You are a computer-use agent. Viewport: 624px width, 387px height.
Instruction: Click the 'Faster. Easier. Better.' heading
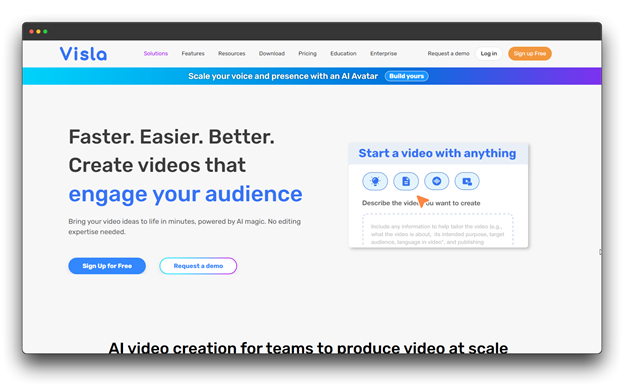tap(172, 137)
